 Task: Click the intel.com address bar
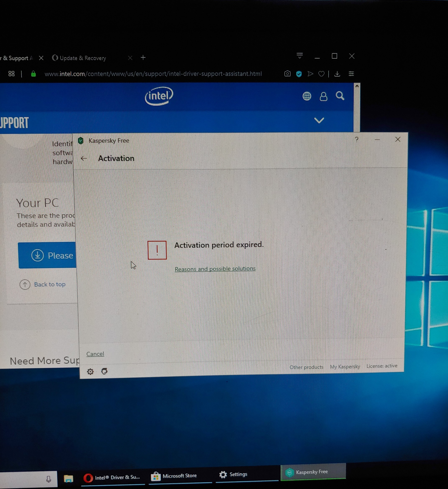pos(153,74)
